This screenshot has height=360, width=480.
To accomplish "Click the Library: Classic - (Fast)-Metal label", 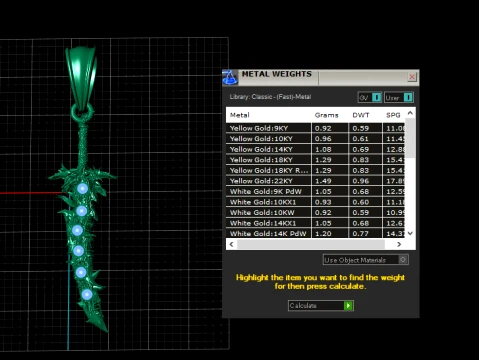I will click(x=270, y=97).
